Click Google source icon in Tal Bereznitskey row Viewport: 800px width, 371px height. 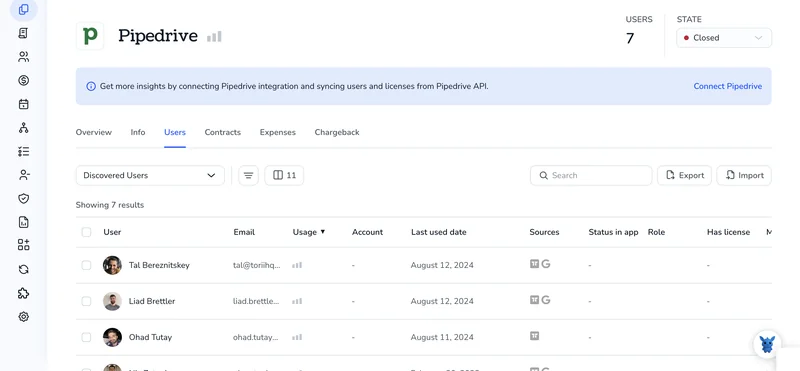pyautogui.click(x=545, y=264)
